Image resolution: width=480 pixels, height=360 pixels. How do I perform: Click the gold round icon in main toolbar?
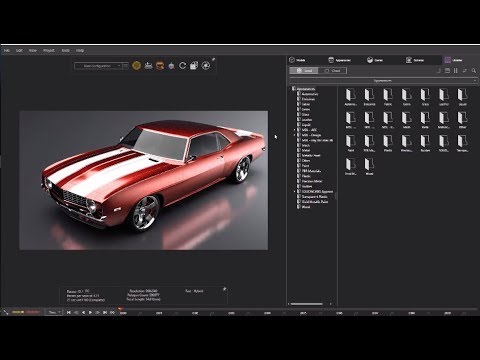(x=136, y=66)
